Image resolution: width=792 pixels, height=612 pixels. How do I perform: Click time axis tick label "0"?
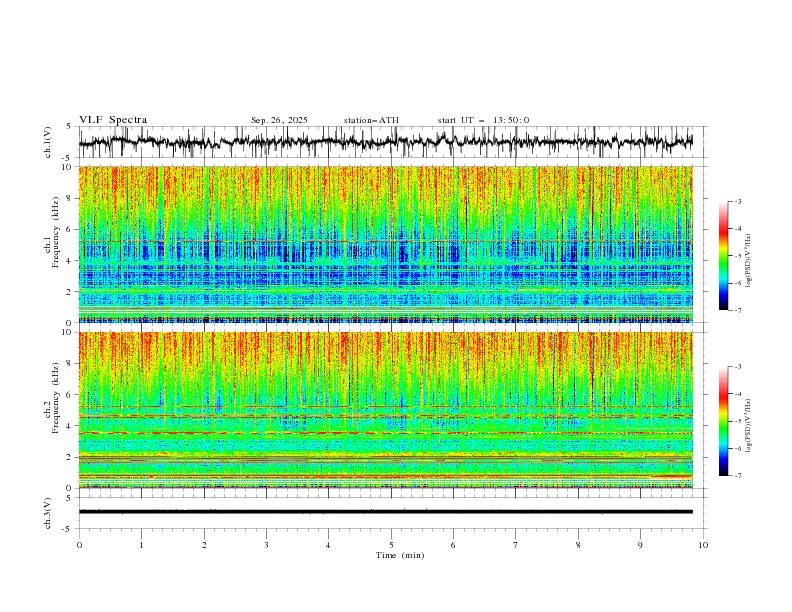[x=79, y=545]
